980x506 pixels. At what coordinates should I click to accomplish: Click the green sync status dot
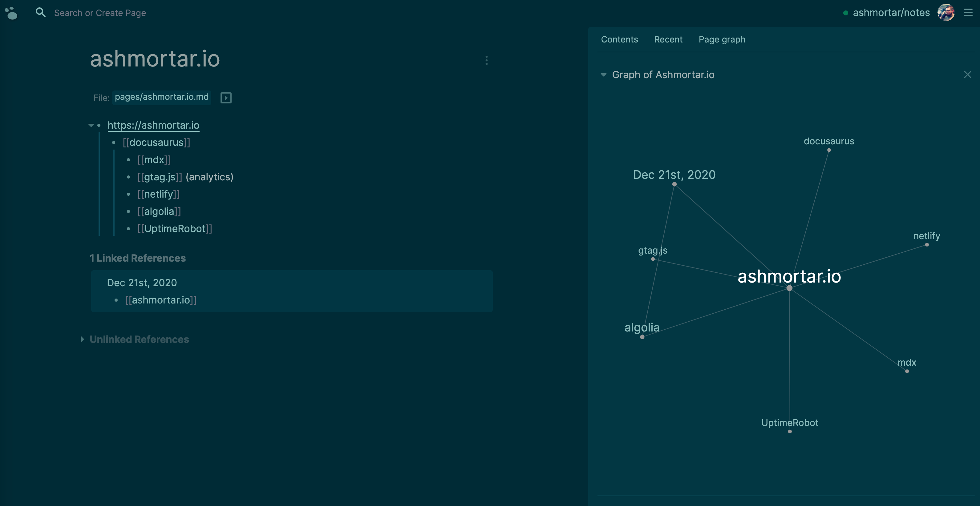[x=845, y=13]
